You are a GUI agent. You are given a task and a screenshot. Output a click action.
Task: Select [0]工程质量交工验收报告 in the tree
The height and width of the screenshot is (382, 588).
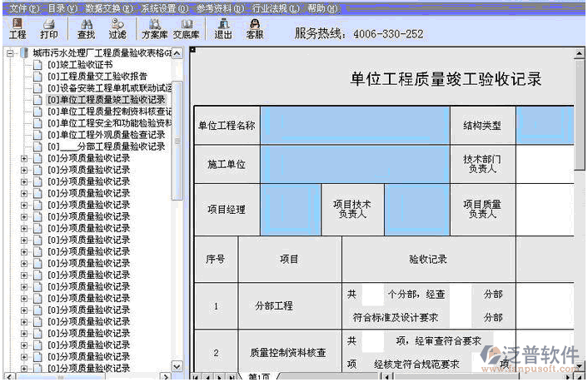coord(97,77)
